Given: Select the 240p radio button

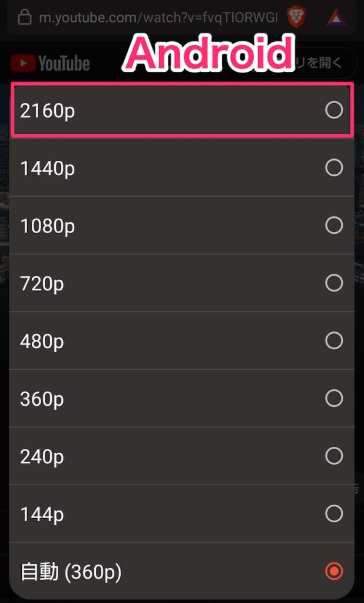Looking at the screenshot, I should pos(333,456).
